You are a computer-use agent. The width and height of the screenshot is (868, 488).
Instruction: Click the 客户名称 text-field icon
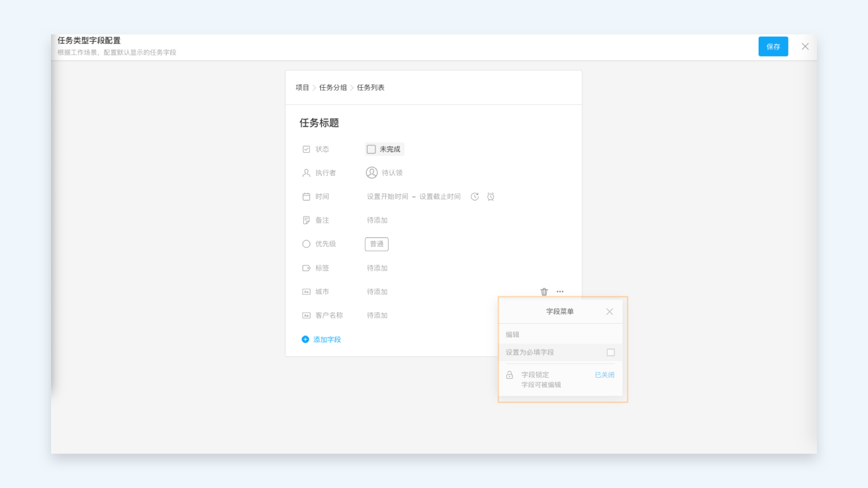click(306, 315)
